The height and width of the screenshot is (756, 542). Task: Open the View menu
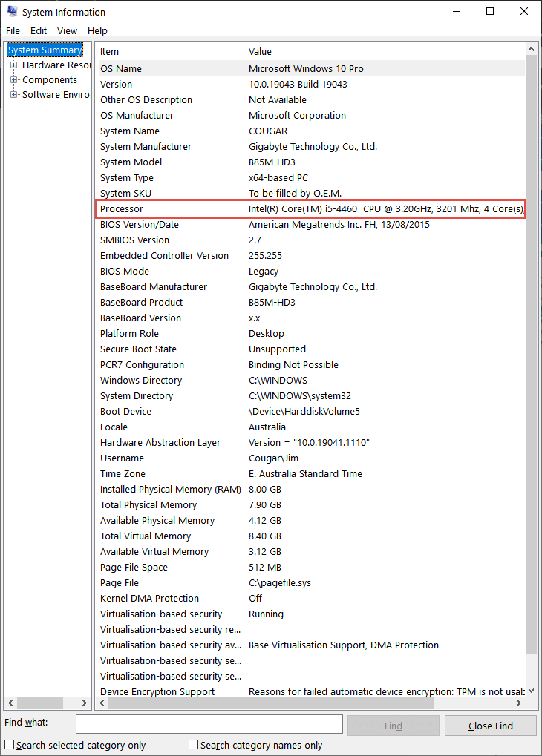67,31
